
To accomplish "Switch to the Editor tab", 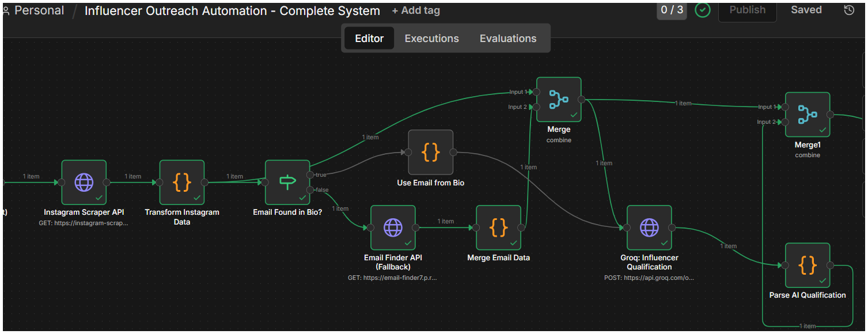I will [x=369, y=39].
